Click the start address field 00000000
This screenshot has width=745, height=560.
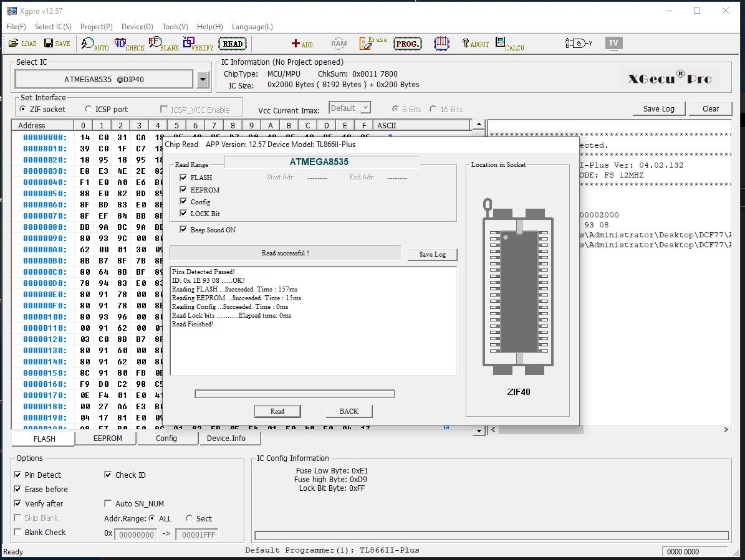[x=137, y=534]
